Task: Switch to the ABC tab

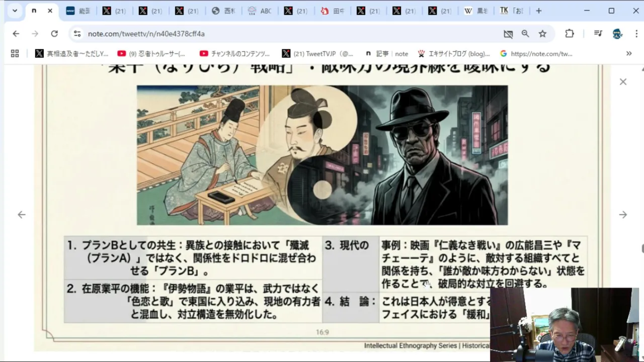Action: coord(260,11)
